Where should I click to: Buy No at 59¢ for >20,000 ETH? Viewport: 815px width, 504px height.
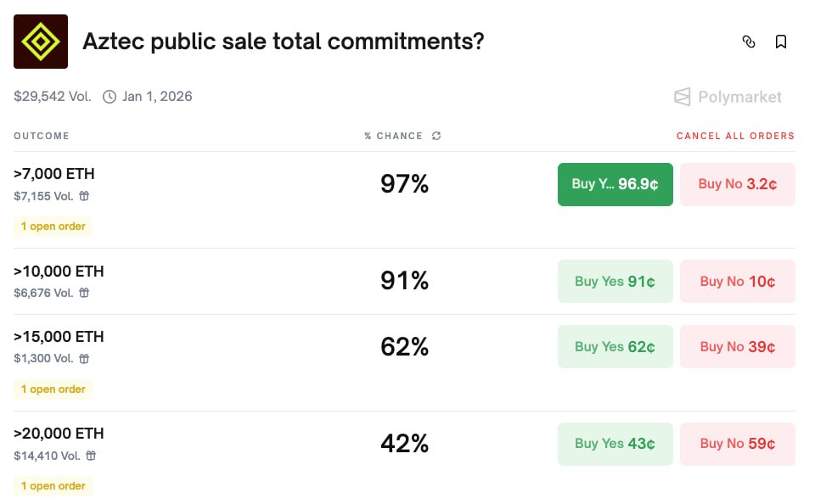click(737, 443)
